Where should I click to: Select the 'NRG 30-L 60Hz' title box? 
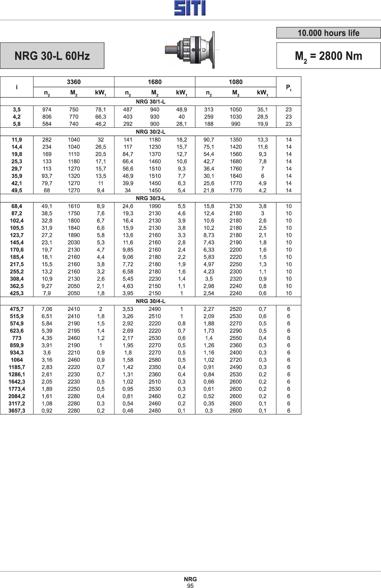pos(52,56)
